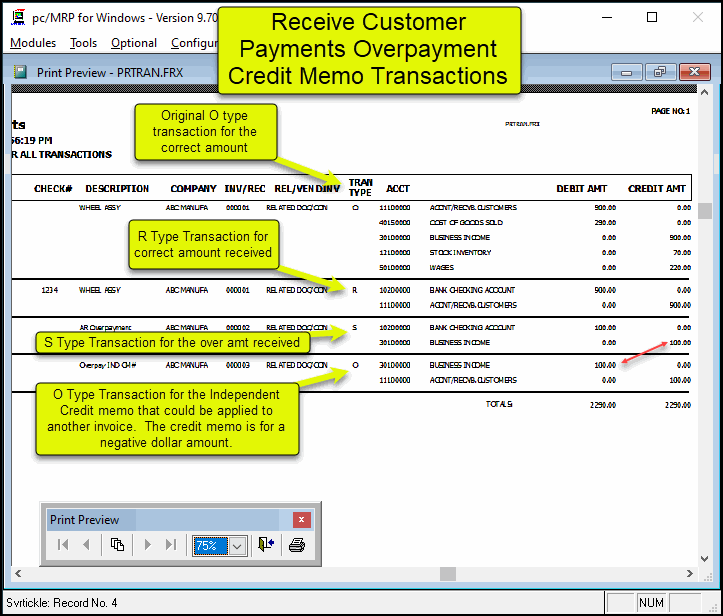Viewport: 723px width, 616px height.
Task: Go to first page in Print Preview
Action: (x=63, y=545)
